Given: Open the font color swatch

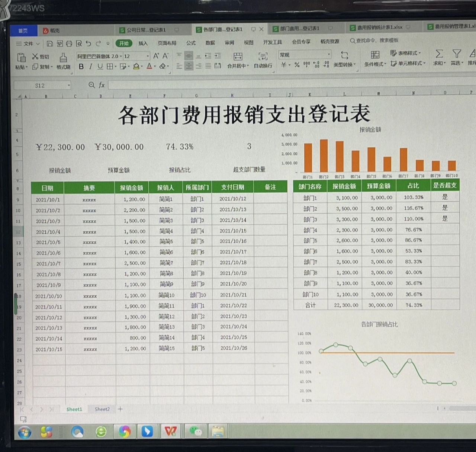Looking at the screenshot, I should pyautogui.click(x=149, y=67).
